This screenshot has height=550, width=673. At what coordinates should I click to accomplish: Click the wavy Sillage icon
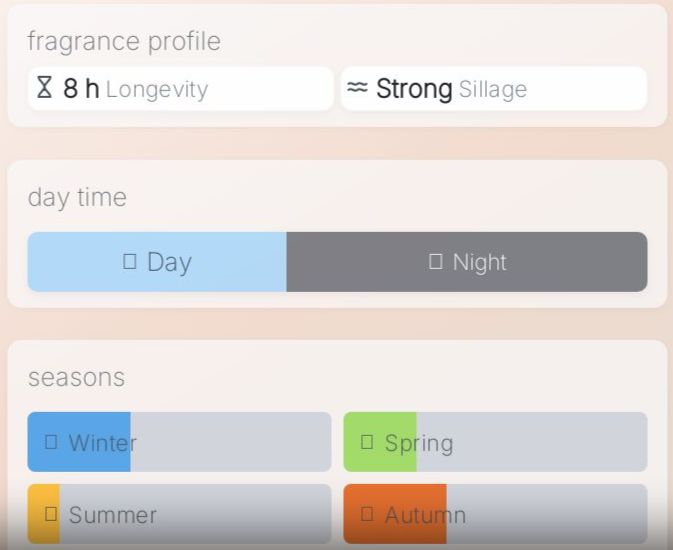357,88
